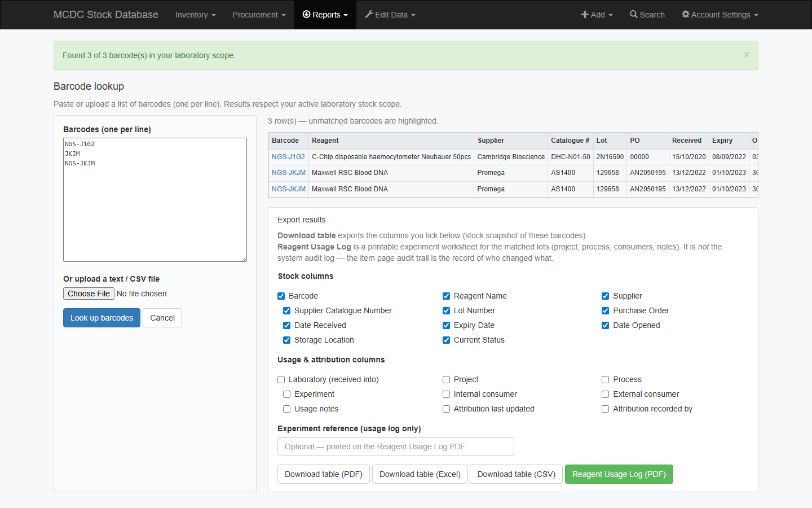The width and height of the screenshot is (812, 508).
Task: Toggle the Date Opened checkbox
Action: pos(605,325)
